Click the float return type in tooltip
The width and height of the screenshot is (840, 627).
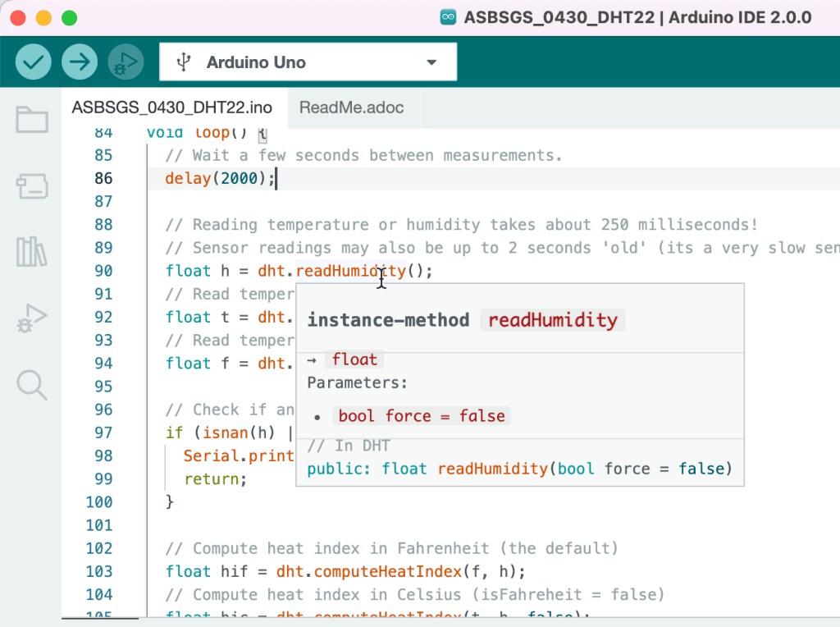354,359
